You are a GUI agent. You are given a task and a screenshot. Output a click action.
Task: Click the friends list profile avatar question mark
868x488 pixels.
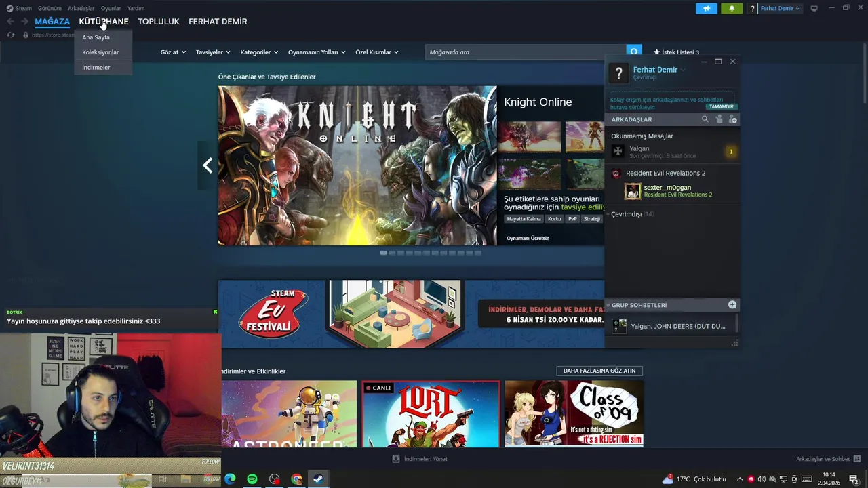618,73
